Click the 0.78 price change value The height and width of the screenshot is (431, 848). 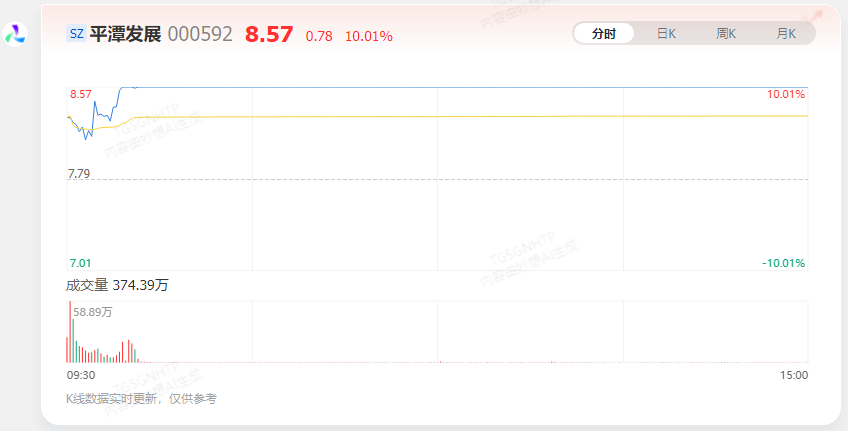click(319, 36)
